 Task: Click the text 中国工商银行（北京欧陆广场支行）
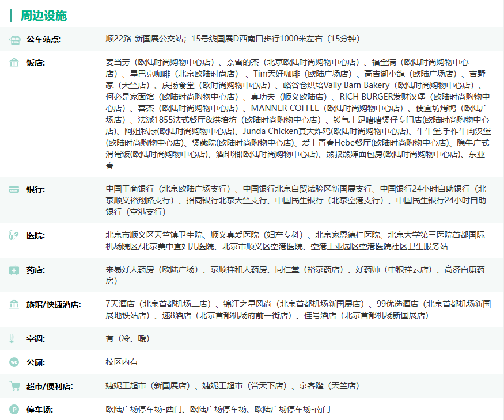click(x=170, y=189)
